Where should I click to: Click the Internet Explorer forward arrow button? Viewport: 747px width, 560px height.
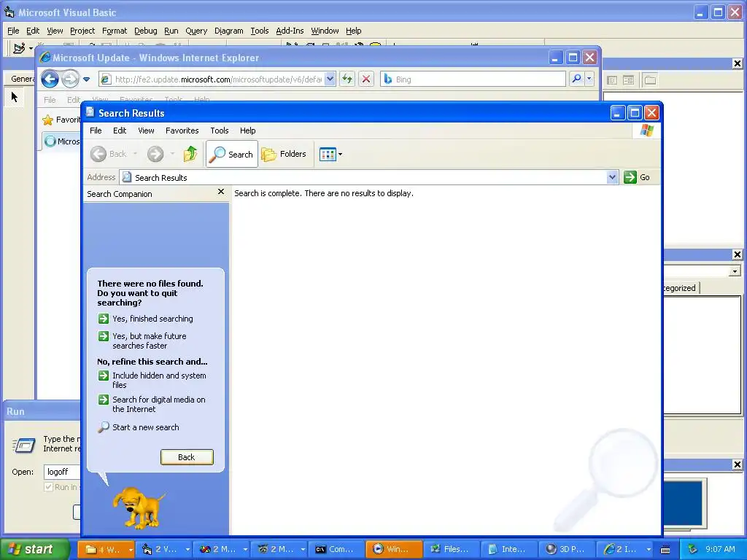point(70,79)
